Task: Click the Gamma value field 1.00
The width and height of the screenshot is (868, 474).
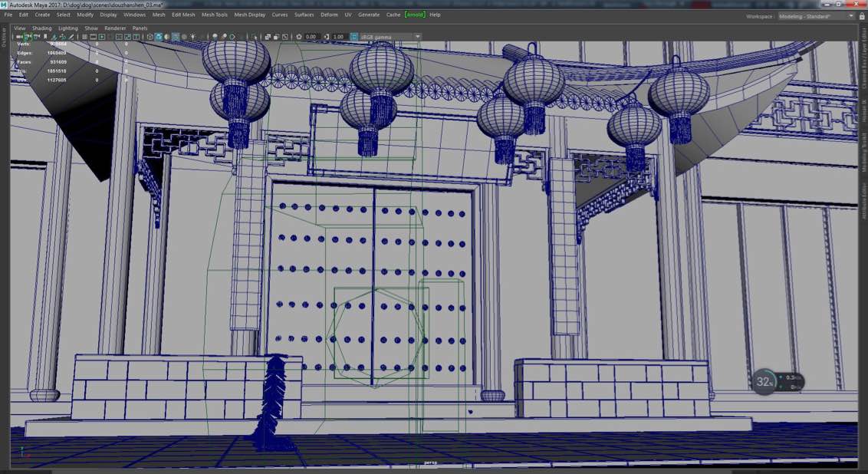Action: click(x=339, y=37)
